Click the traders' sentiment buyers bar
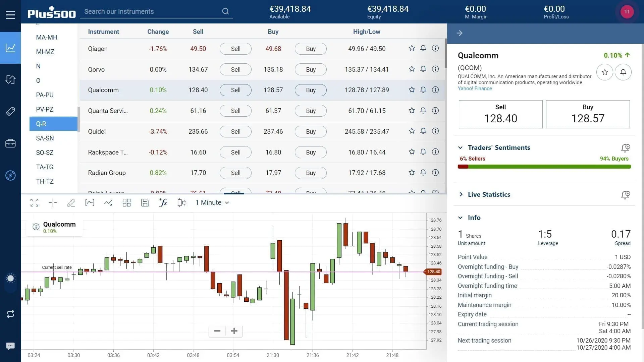Viewport: 644px width, 362px height. pos(549,167)
